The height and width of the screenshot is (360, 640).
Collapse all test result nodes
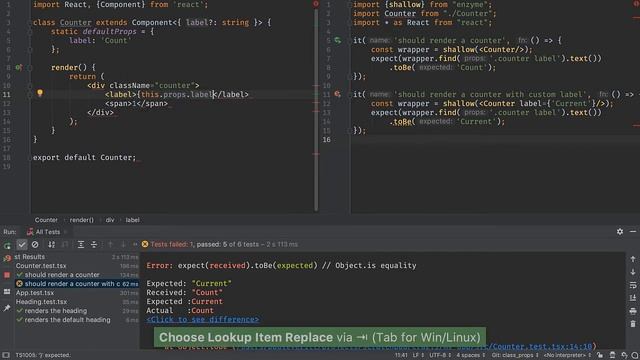click(94, 244)
